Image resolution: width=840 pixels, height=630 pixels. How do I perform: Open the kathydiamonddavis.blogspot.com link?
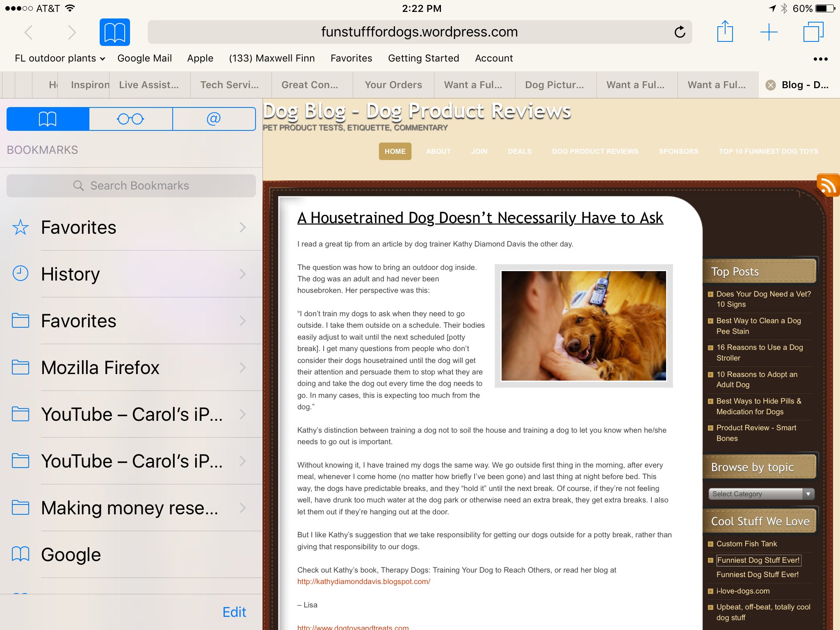pyautogui.click(x=363, y=582)
